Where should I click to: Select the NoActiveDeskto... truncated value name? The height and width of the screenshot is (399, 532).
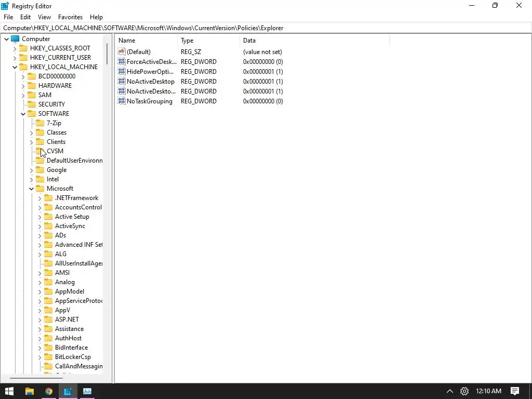151,91
